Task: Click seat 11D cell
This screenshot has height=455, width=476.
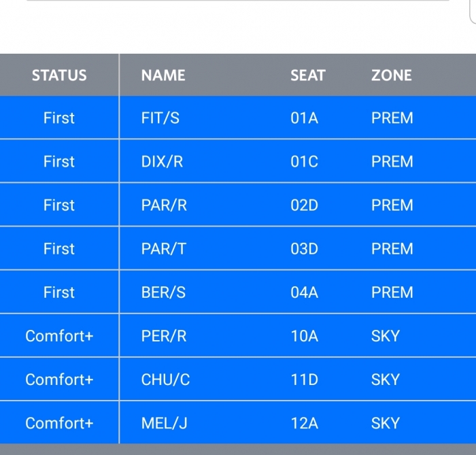Action: point(304,380)
